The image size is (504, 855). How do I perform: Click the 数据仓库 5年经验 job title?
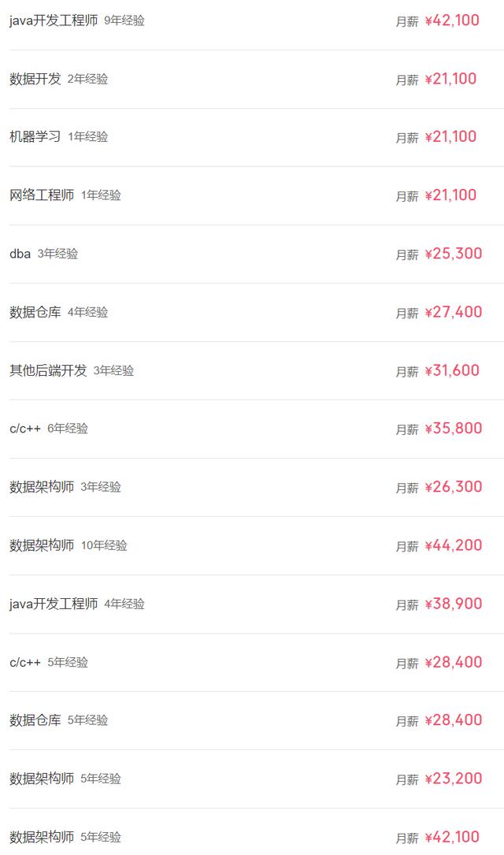point(35,720)
